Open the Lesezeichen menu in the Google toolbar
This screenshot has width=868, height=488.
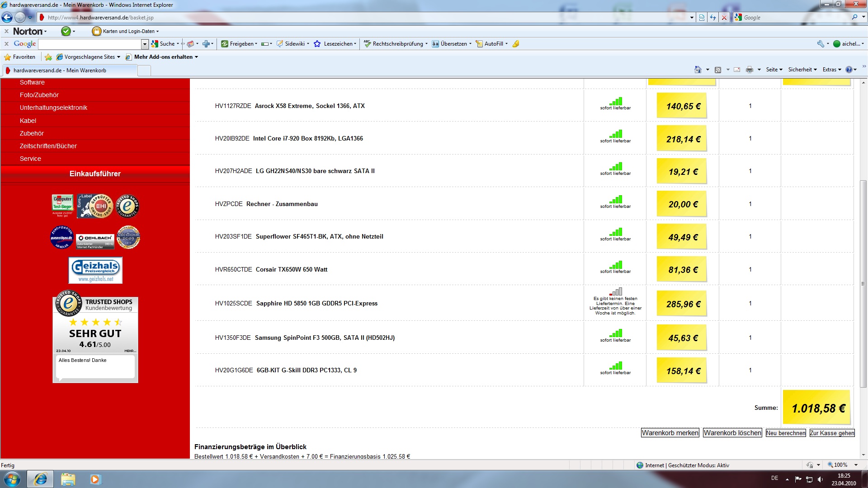(x=335, y=44)
